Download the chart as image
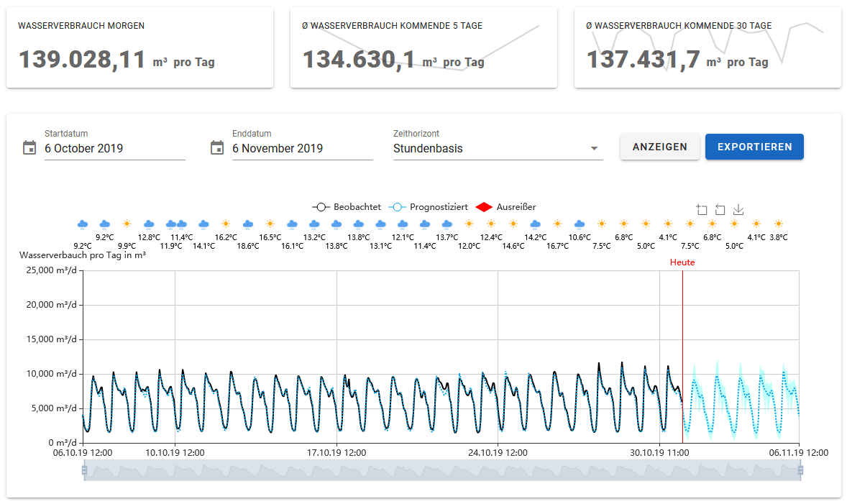 click(x=738, y=210)
